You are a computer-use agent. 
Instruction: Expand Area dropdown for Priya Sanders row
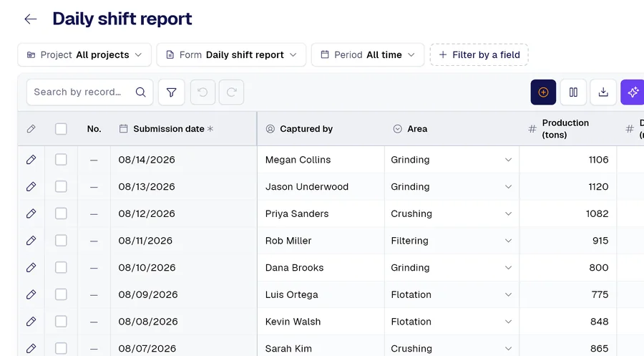[x=508, y=213]
